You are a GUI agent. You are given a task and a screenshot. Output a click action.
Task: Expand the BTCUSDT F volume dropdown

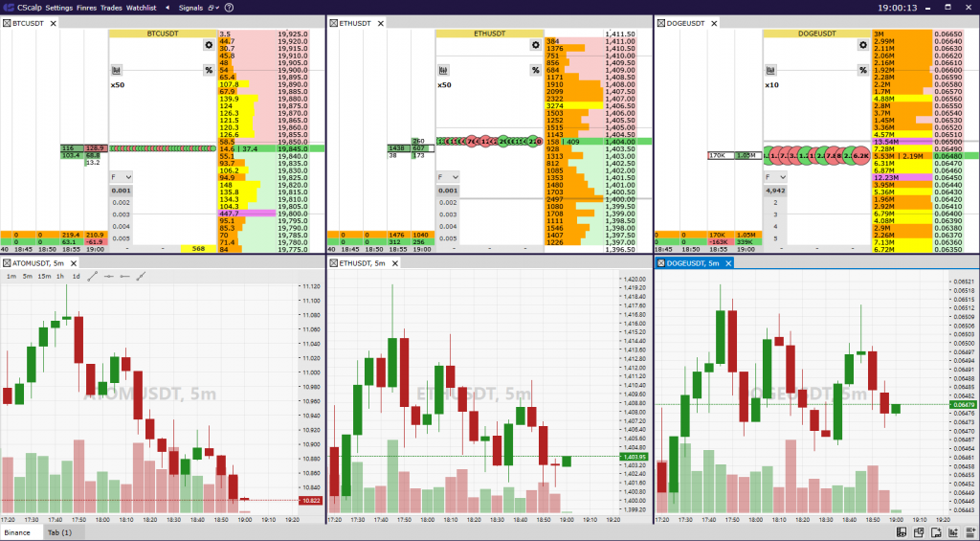[122, 177]
